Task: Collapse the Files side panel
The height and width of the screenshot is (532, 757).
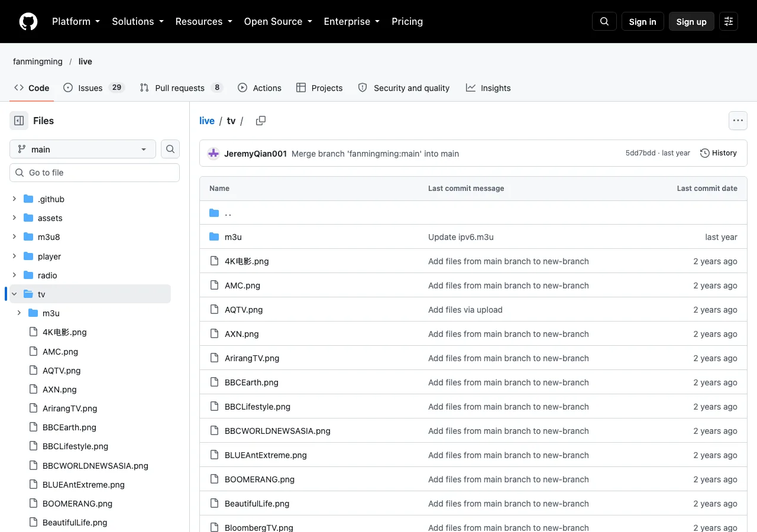Action: click(19, 121)
